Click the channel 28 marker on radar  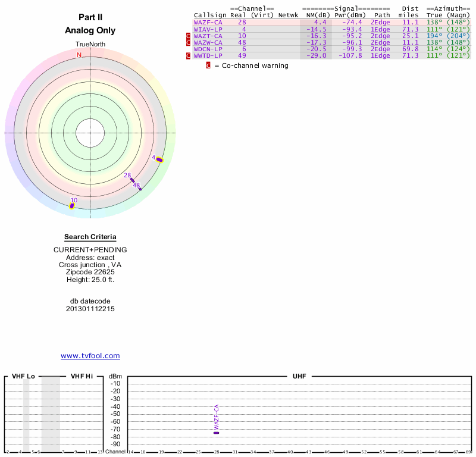132,180
